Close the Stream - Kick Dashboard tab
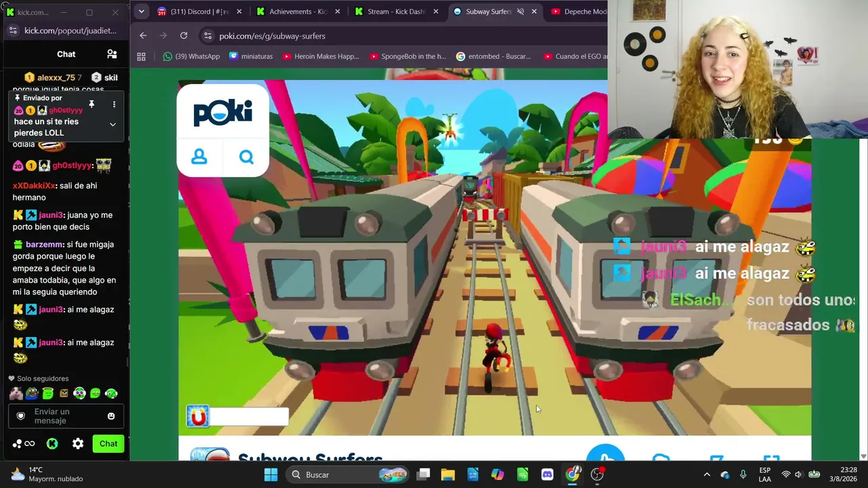This screenshot has height=488, width=868. (x=436, y=12)
